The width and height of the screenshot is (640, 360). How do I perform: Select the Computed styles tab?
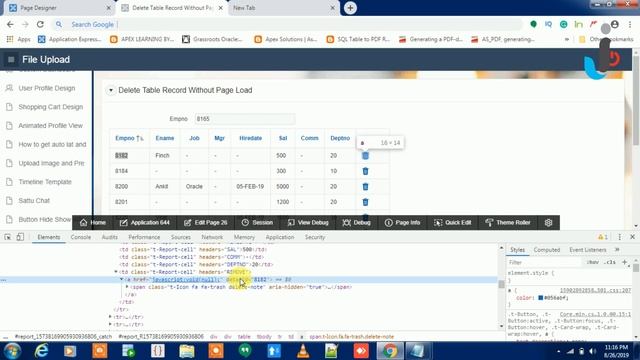[547, 249]
